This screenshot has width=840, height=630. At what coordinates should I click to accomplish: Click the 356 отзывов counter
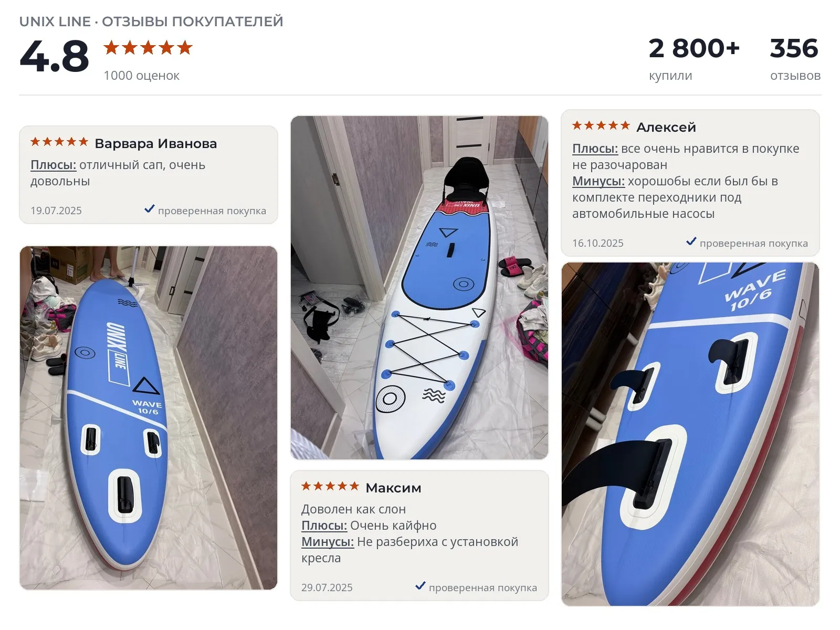(x=795, y=59)
